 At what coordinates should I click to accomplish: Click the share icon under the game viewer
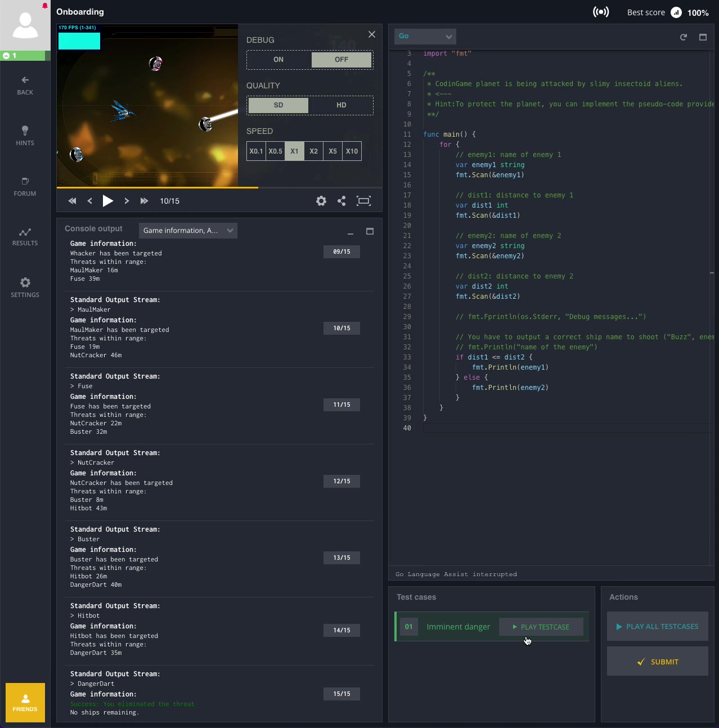[x=341, y=201]
